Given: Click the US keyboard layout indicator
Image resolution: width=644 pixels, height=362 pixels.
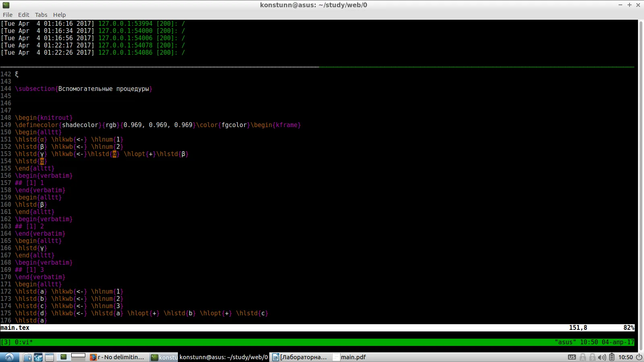Looking at the screenshot, I should (572, 357).
